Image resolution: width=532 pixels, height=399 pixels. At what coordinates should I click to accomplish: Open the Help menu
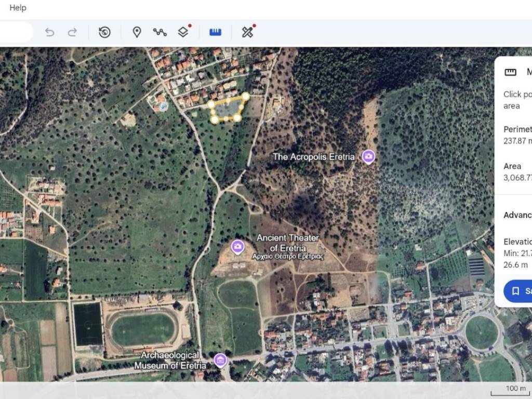pyautogui.click(x=18, y=8)
